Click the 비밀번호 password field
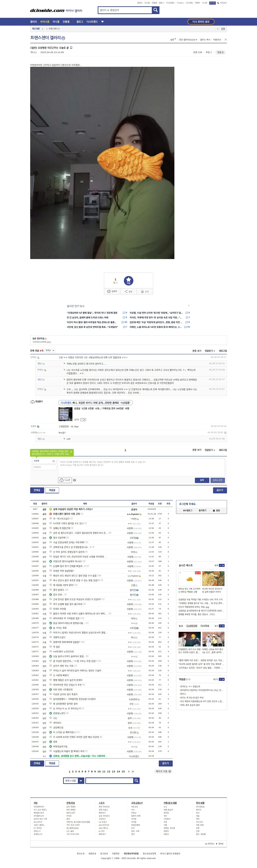Image resolution: width=257 pixels, height=868 pixels. coord(44,467)
